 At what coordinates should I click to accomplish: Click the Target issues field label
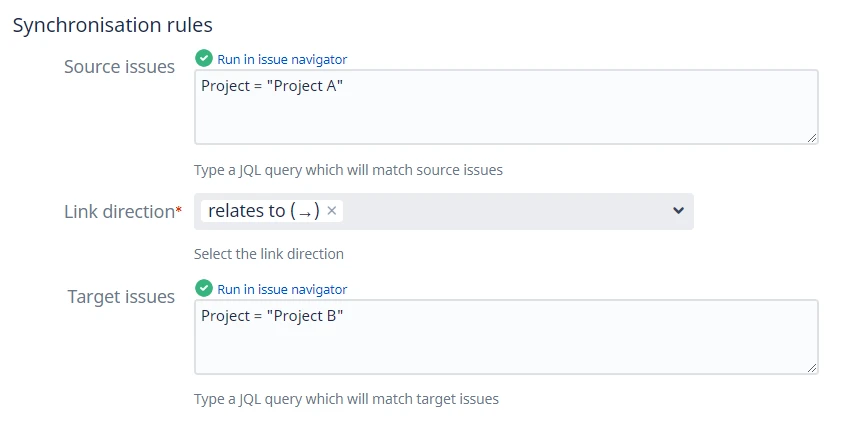coord(121,297)
